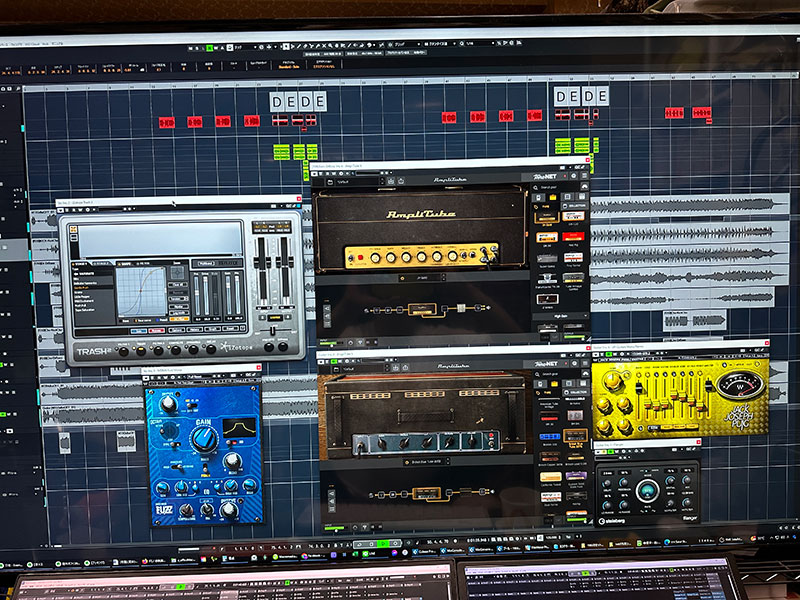Viewport: 800px width, 600px height.
Task: Click highlighted amp block in lower AmpliTube signal chain
Action: pos(426,493)
